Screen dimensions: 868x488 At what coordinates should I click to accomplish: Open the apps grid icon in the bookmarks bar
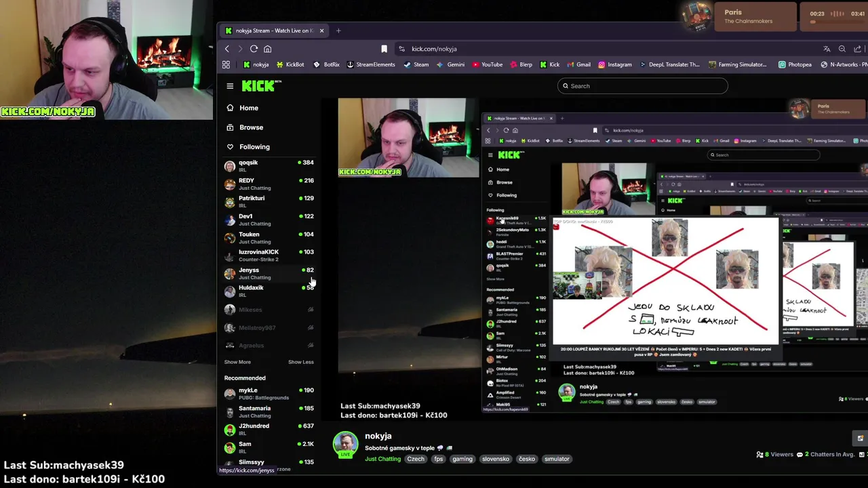[x=226, y=64]
